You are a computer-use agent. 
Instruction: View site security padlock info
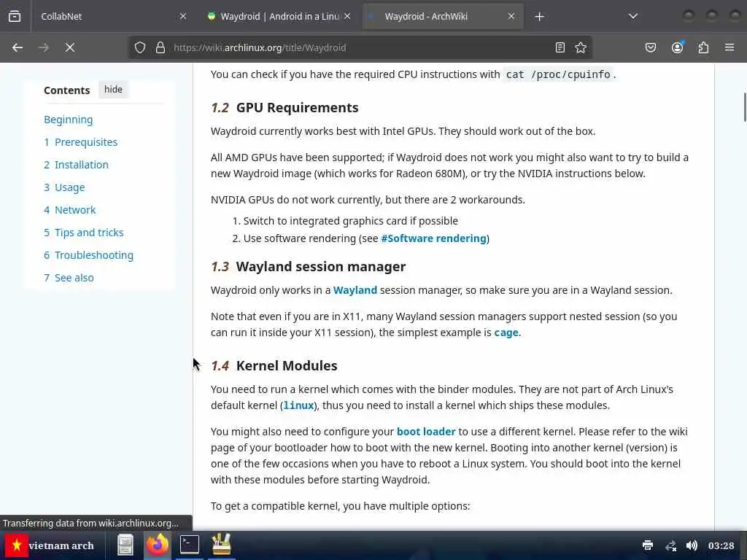(x=160, y=47)
